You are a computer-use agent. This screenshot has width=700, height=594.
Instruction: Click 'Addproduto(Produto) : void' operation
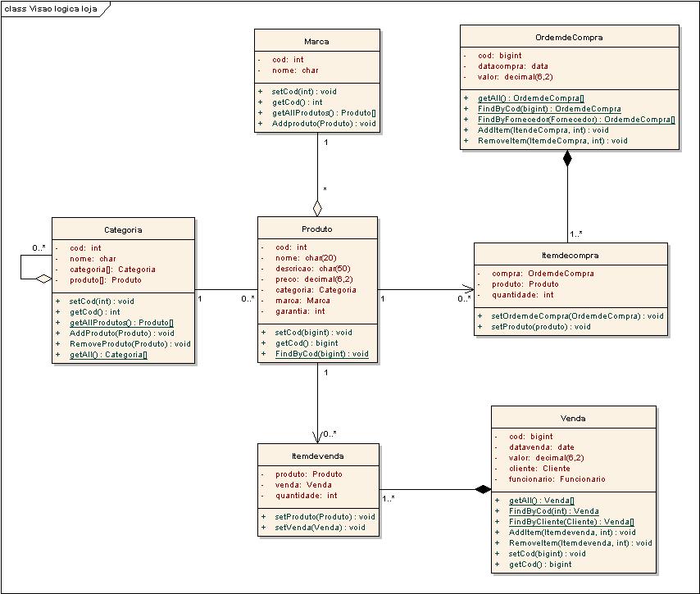(324, 124)
